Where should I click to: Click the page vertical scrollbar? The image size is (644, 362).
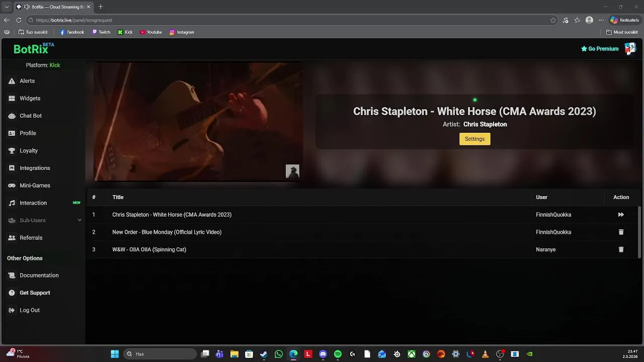639,231
